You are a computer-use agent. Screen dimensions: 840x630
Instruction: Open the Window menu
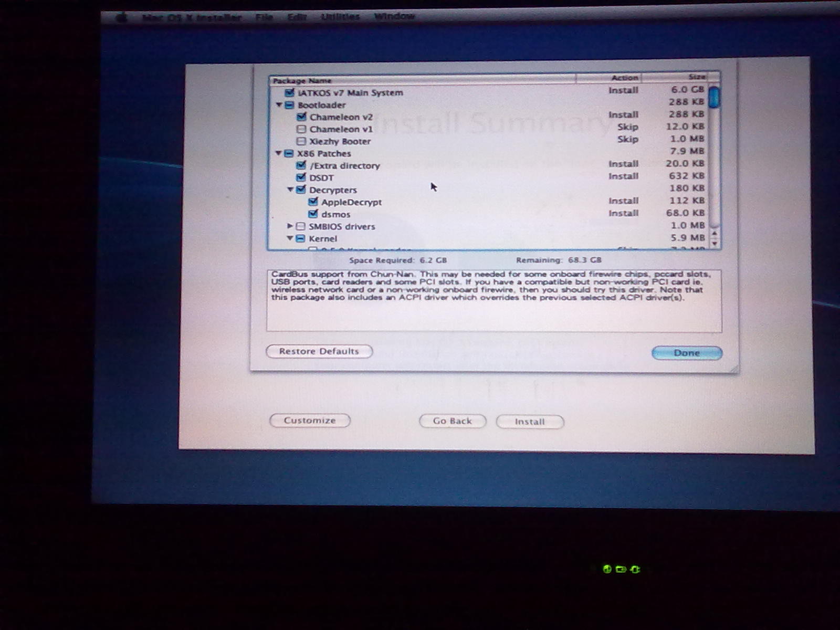coord(394,17)
